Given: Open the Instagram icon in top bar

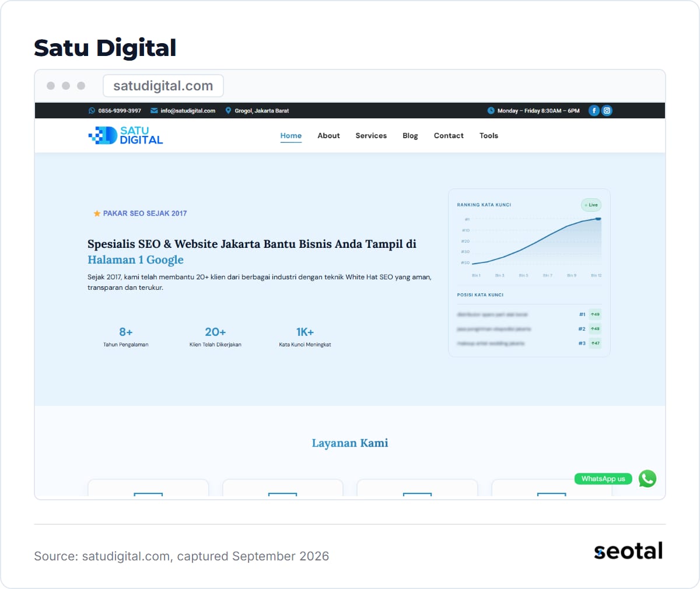Looking at the screenshot, I should [x=607, y=111].
